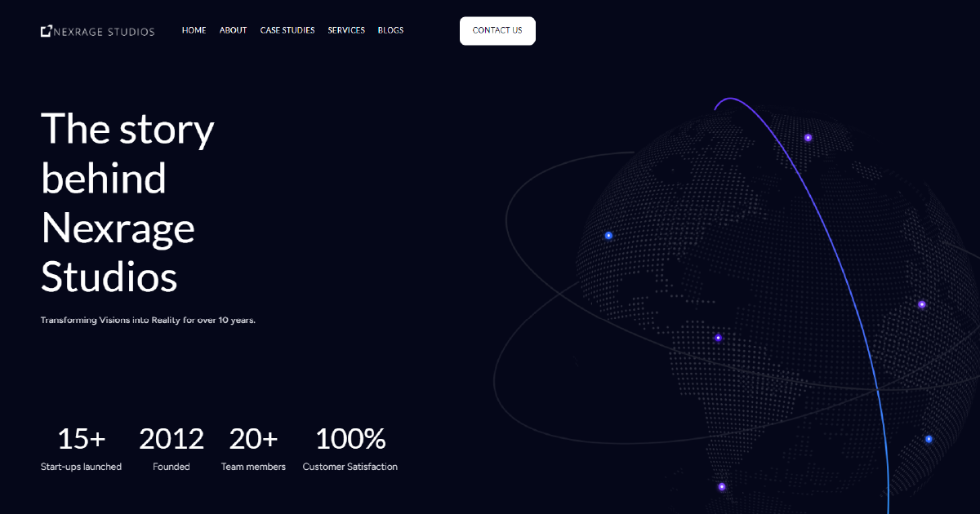980x514 pixels.
Task: Open the ABOUT page from navigation
Action: pyautogui.click(x=233, y=30)
